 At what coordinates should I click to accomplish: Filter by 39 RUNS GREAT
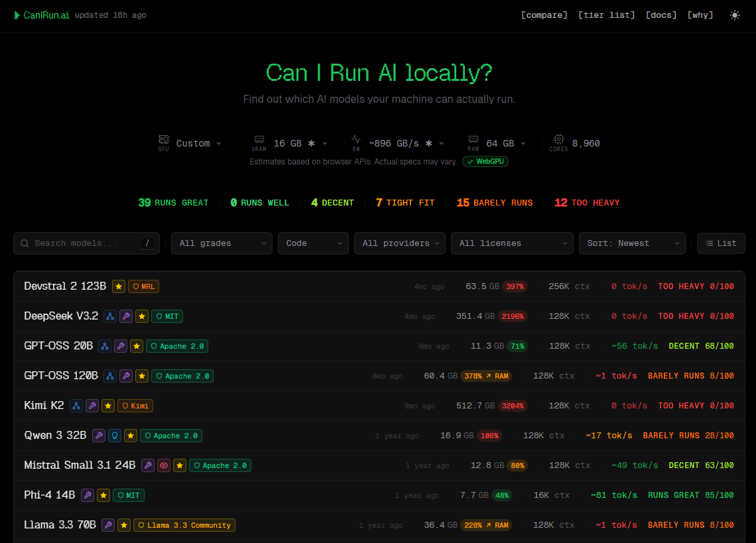[173, 202]
